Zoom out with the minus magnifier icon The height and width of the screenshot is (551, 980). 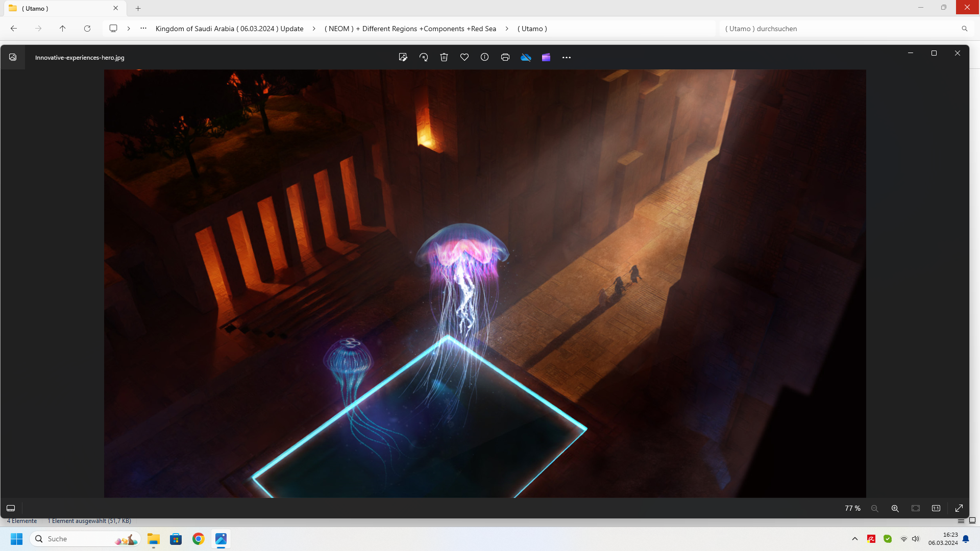coord(874,508)
